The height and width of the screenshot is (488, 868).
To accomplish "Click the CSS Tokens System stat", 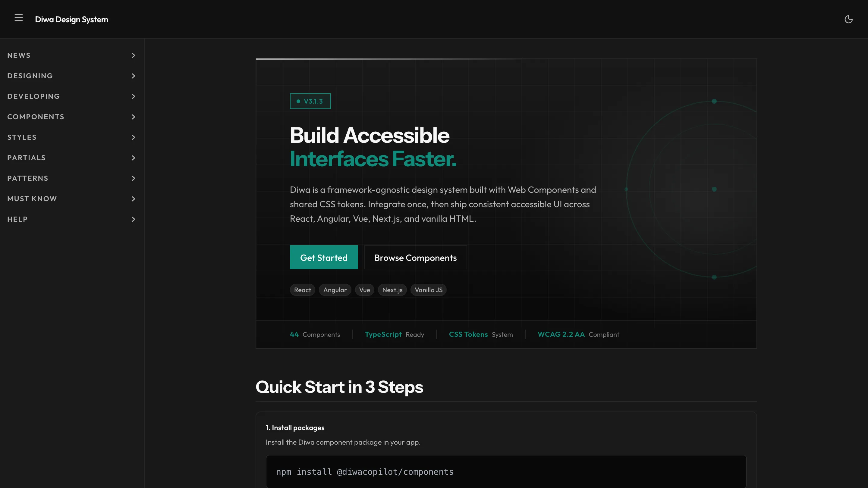I will [481, 334].
